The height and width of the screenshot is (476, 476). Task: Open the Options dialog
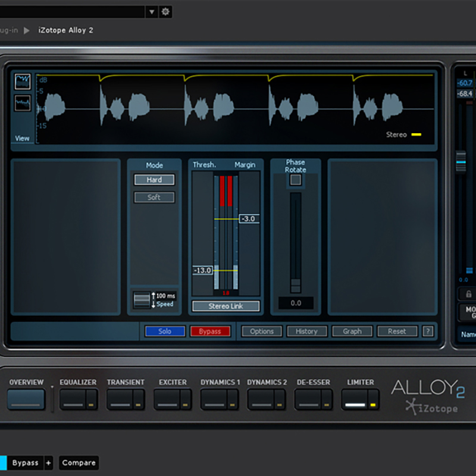(x=262, y=331)
